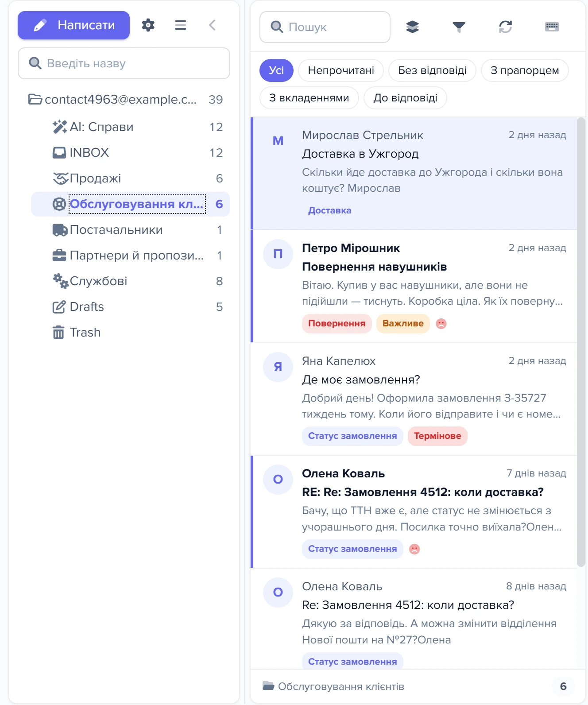Click the Drafts pencil icon
The height and width of the screenshot is (705, 588).
pyautogui.click(x=59, y=307)
